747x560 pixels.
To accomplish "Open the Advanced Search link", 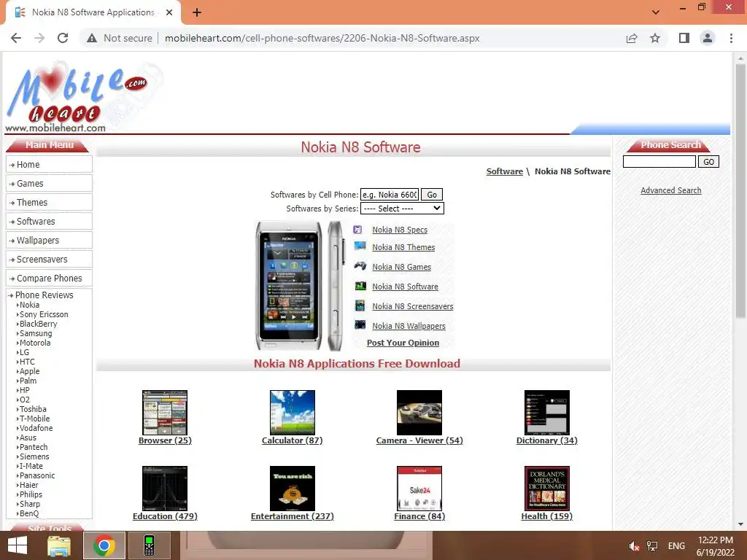I will (x=671, y=190).
